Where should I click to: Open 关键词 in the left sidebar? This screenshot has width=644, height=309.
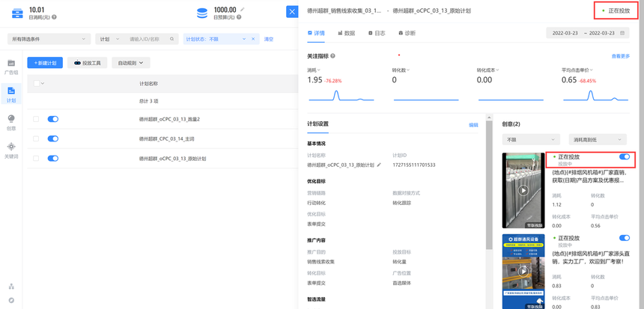point(11,149)
